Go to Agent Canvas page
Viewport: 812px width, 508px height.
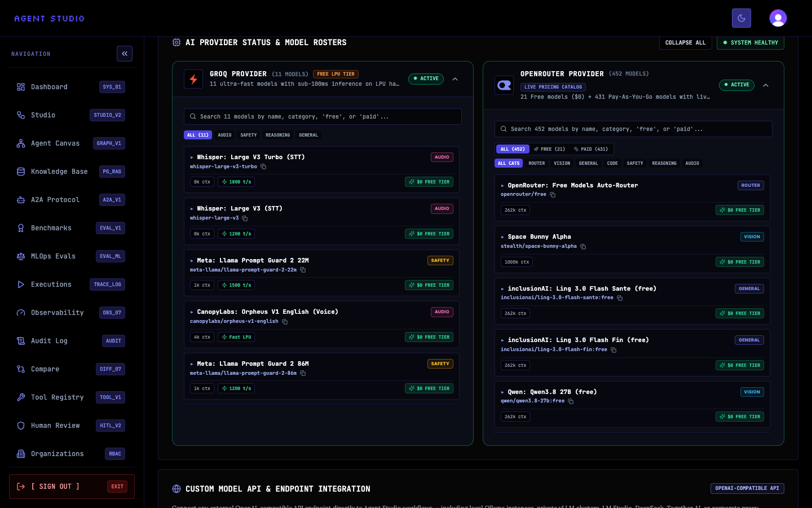(x=72, y=143)
